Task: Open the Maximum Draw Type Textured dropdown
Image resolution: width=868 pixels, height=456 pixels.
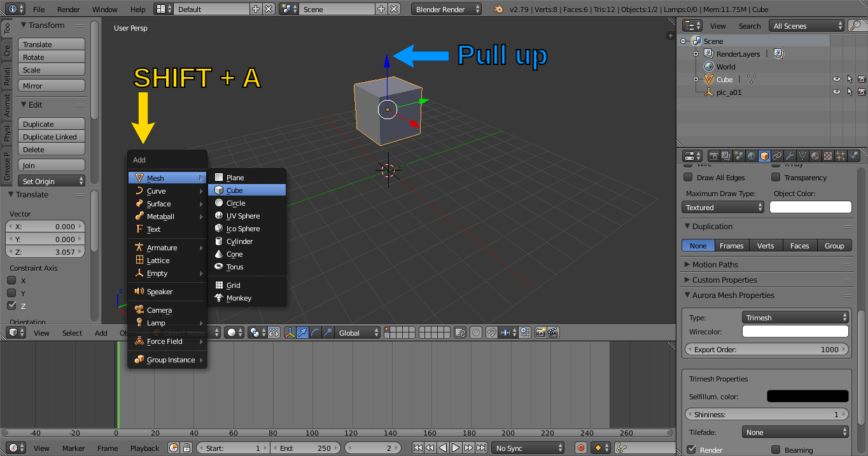Action: [723, 208]
